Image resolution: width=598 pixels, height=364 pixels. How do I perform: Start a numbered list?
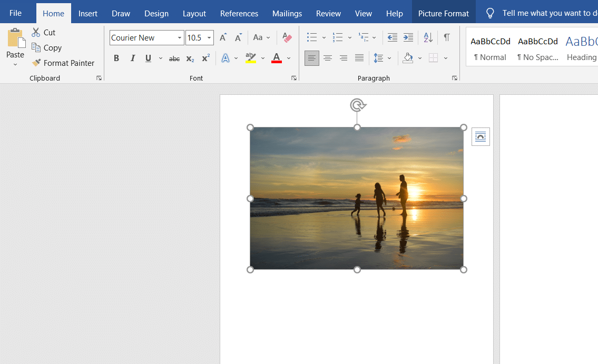pos(338,37)
